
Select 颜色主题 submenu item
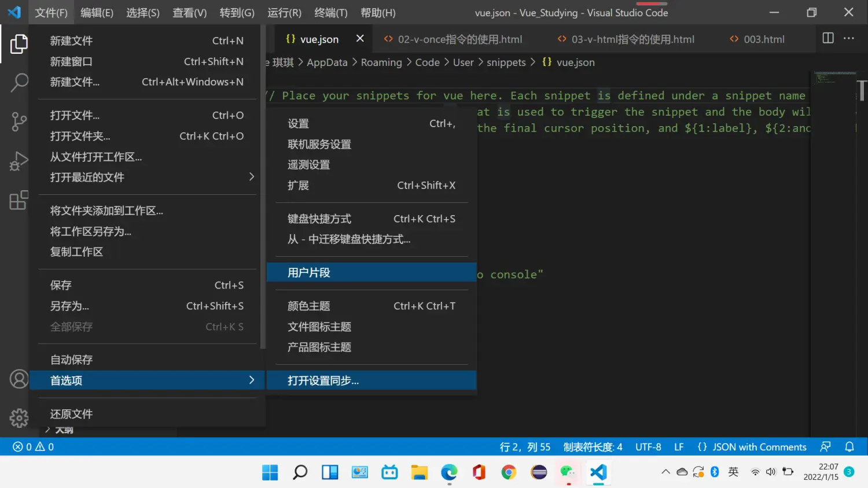(x=372, y=306)
